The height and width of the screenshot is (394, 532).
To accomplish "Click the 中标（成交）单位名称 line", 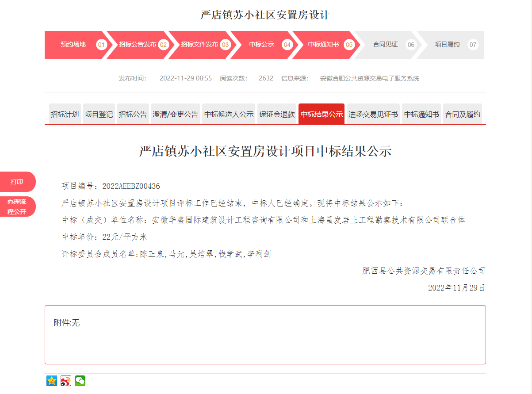I will [x=263, y=220].
